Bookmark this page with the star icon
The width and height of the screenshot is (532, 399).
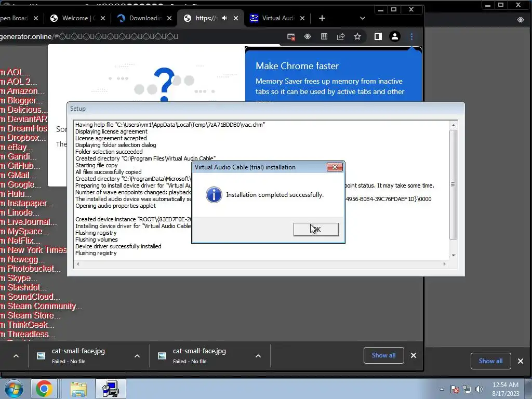click(x=357, y=37)
